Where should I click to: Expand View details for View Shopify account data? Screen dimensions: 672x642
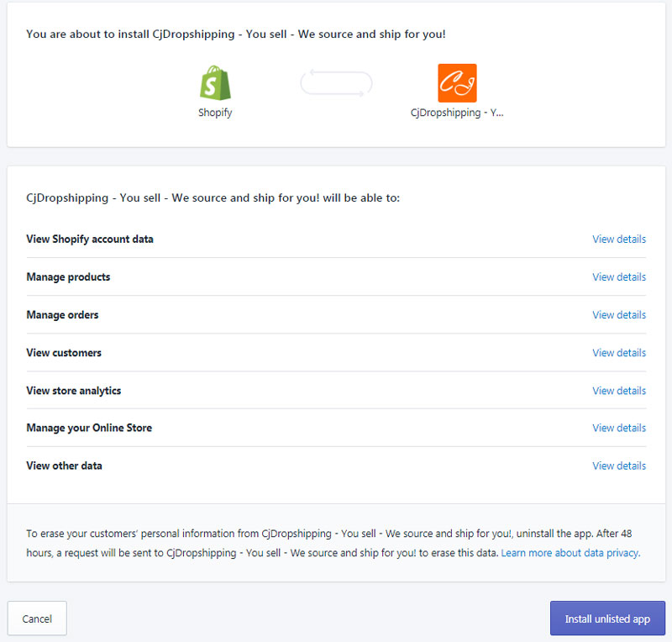pos(619,239)
